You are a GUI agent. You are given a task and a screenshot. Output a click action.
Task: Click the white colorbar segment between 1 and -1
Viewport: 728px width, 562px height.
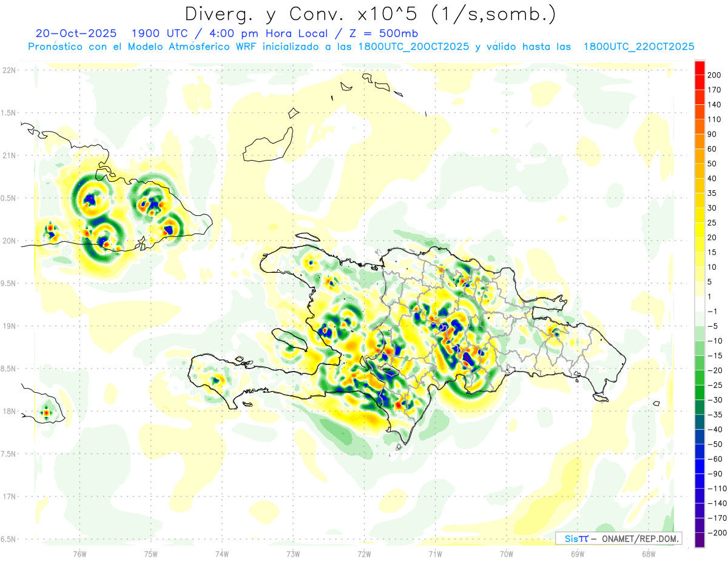pyautogui.click(x=699, y=304)
